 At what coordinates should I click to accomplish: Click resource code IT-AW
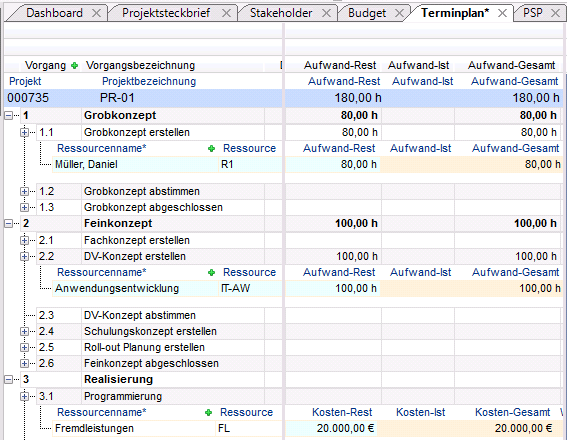[235, 289]
